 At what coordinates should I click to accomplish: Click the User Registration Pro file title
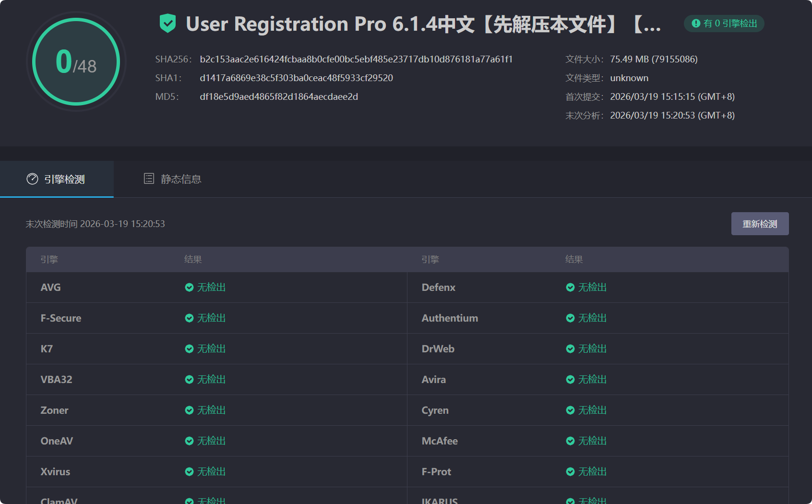423,24
